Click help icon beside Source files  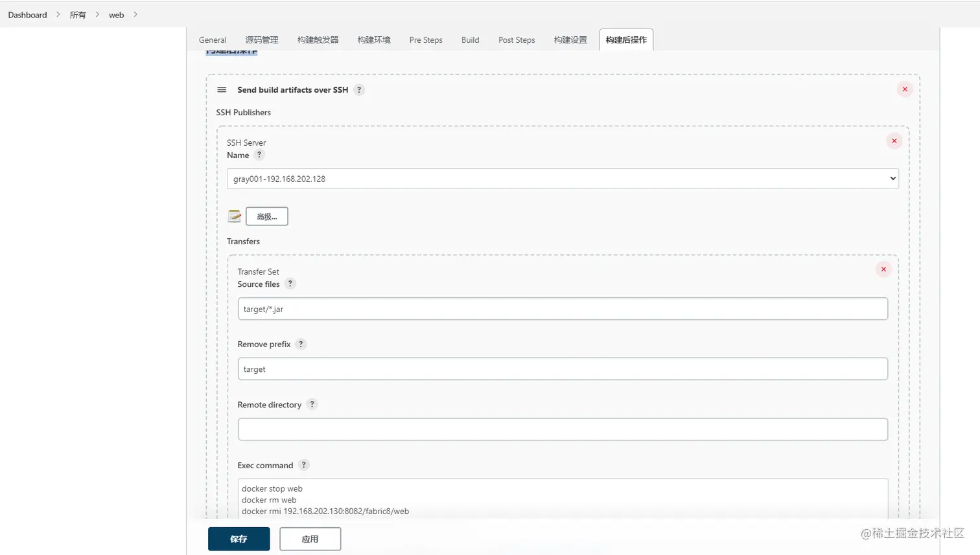pyautogui.click(x=290, y=284)
